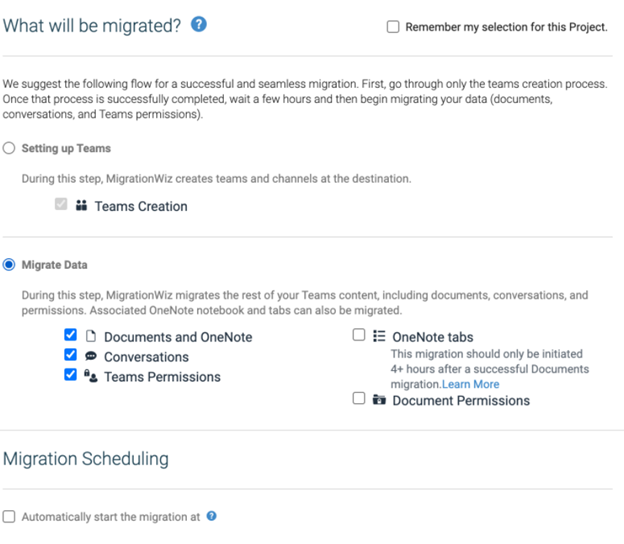The image size is (624, 544).
Task: Click the Teams Permissions lock-user icon
Action: pyautogui.click(x=89, y=377)
